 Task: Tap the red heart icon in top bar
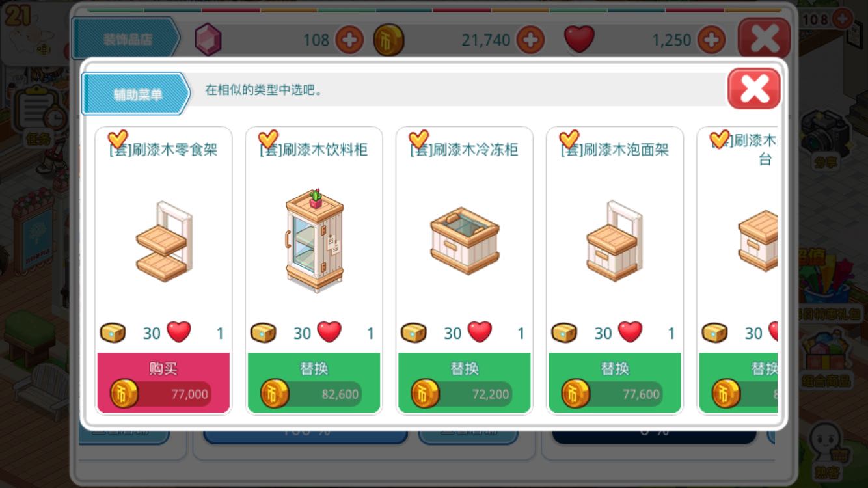[579, 40]
